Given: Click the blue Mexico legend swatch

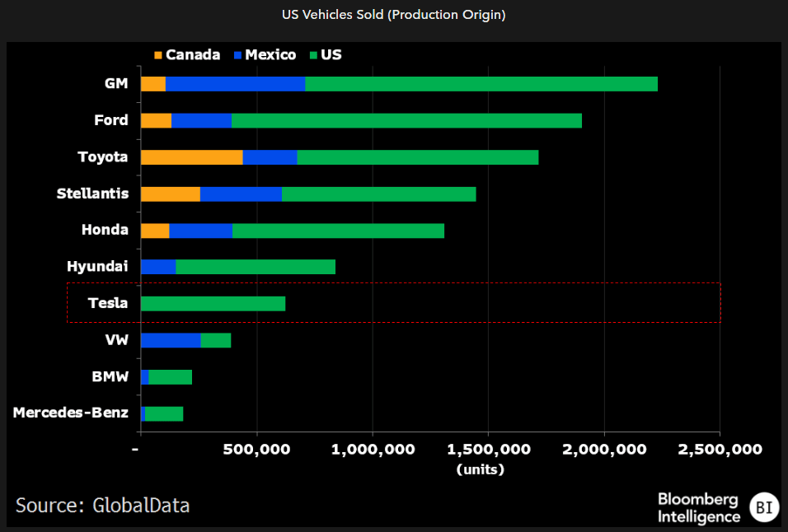Looking at the screenshot, I should click(238, 55).
